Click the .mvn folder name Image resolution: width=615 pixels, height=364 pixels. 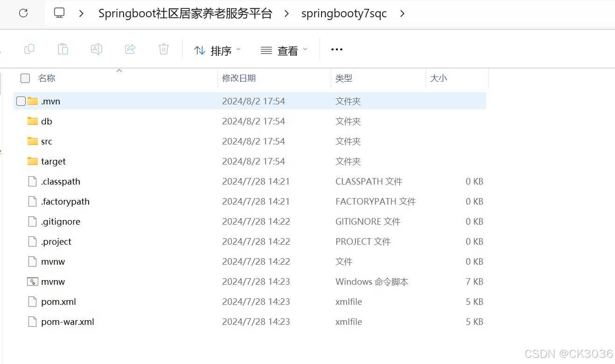pos(50,101)
